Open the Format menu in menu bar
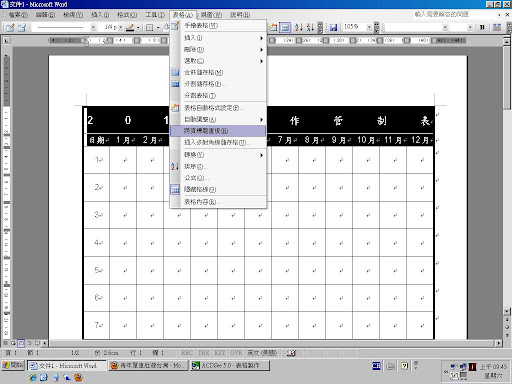 pyautogui.click(x=127, y=15)
